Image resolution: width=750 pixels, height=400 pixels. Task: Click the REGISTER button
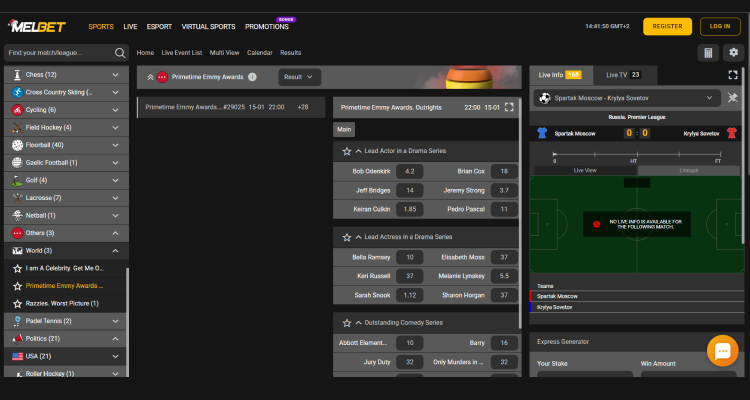pyautogui.click(x=667, y=26)
